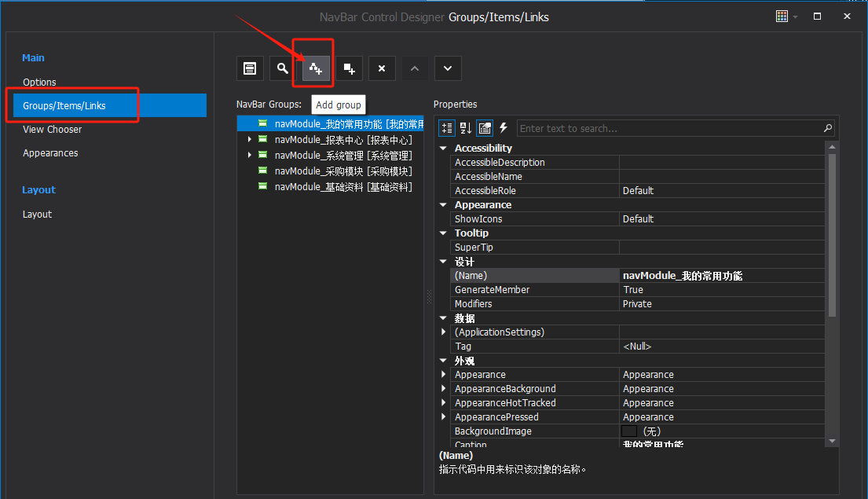Image resolution: width=868 pixels, height=499 pixels.
Task: Collapse the 数据 category
Action: click(x=443, y=318)
